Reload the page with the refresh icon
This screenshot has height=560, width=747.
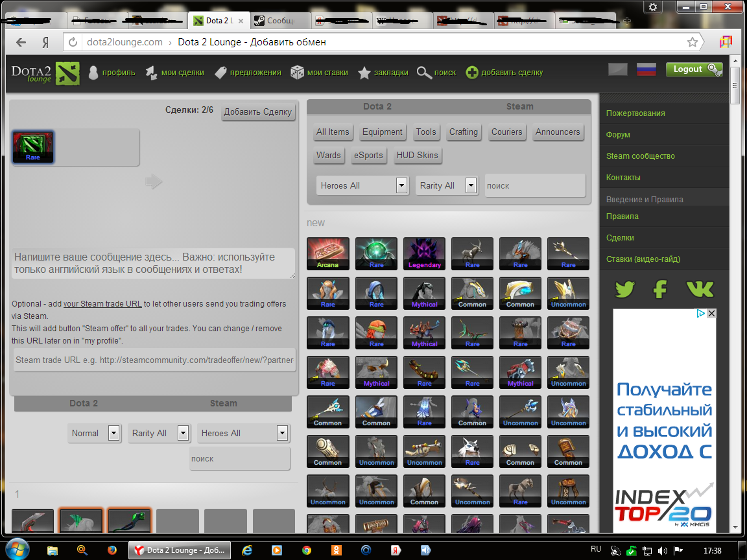[x=73, y=42]
